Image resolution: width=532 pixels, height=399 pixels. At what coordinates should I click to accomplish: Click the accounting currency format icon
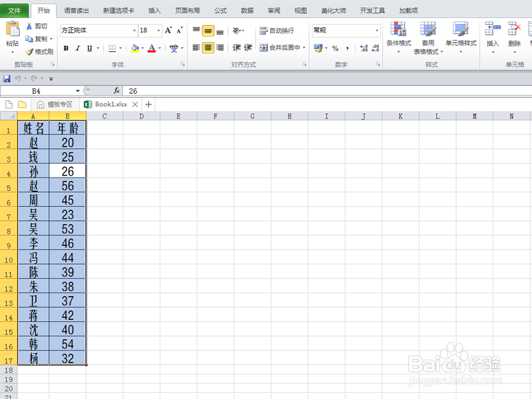(x=318, y=48)
